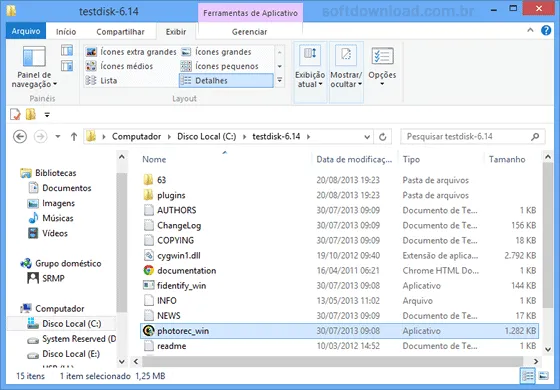Click the Properties quick access icon

[15, 115]
